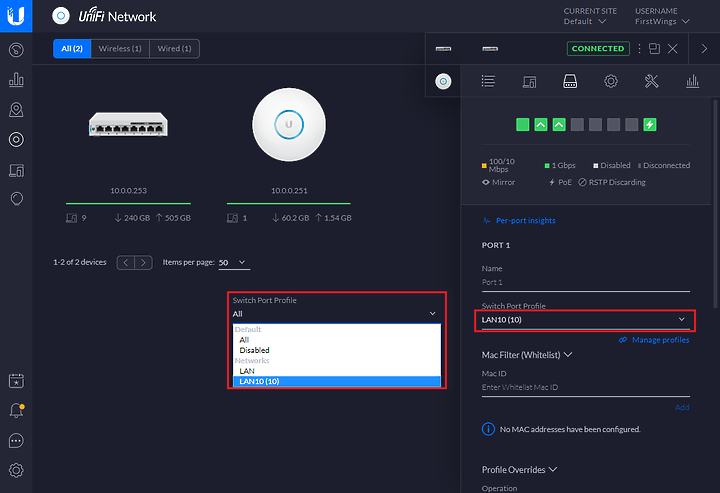This screenshot has width=720, height=493.
Task: Choose LAN10 (10) in the profile list
Action: (337, 381)
